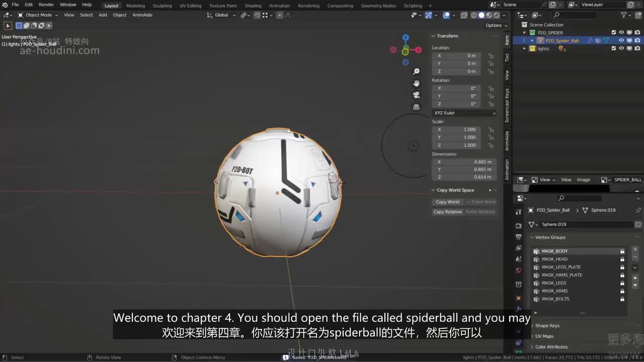The width and height of the screenshot is (644, 362).
Task: Move vertex group down arrow
Action: [635, 285]
